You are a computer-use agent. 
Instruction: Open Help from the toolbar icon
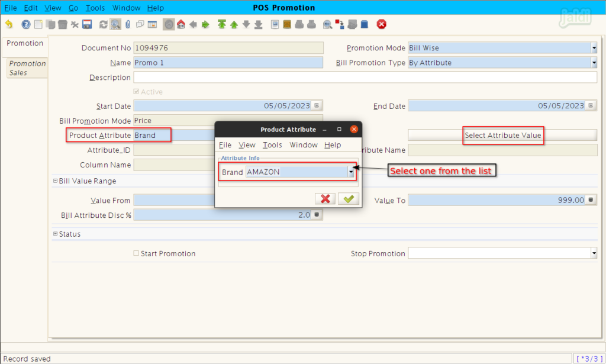coord(26,24)
